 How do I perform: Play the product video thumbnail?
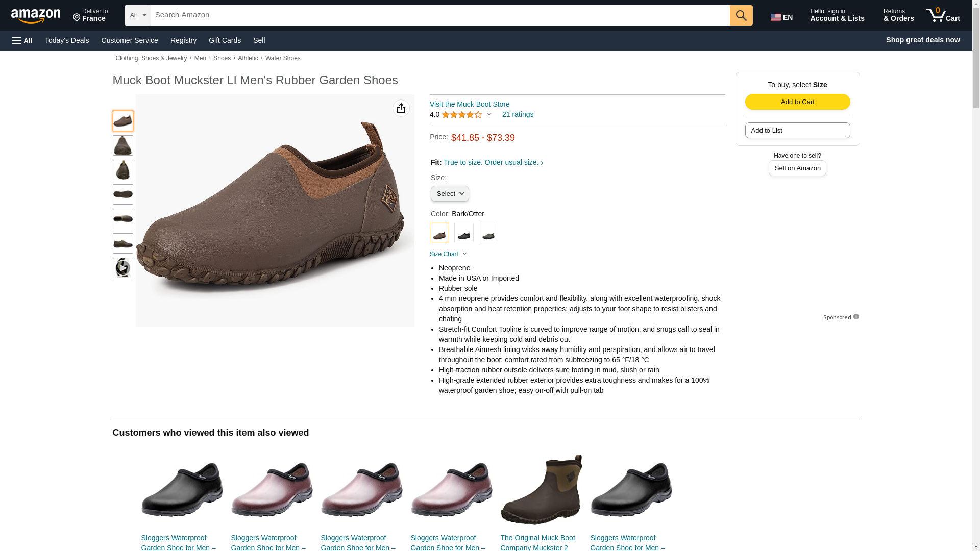coord(122,268)
